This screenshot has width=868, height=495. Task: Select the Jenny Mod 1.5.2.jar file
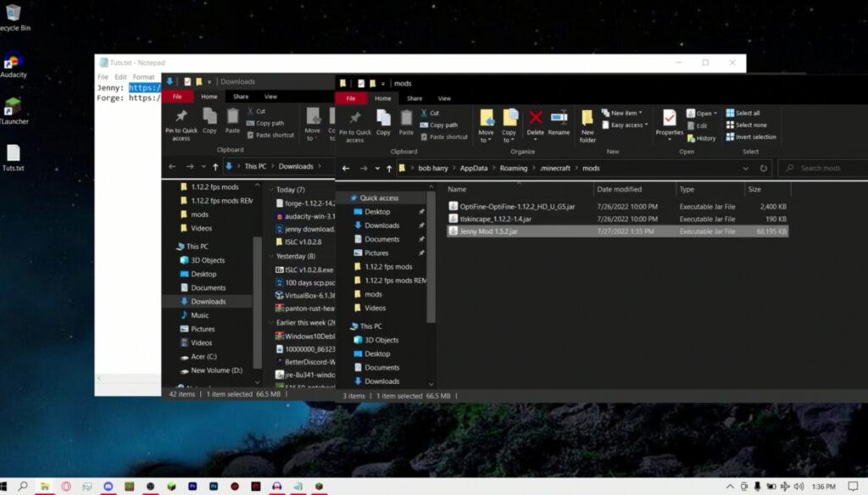pos(617,231)
